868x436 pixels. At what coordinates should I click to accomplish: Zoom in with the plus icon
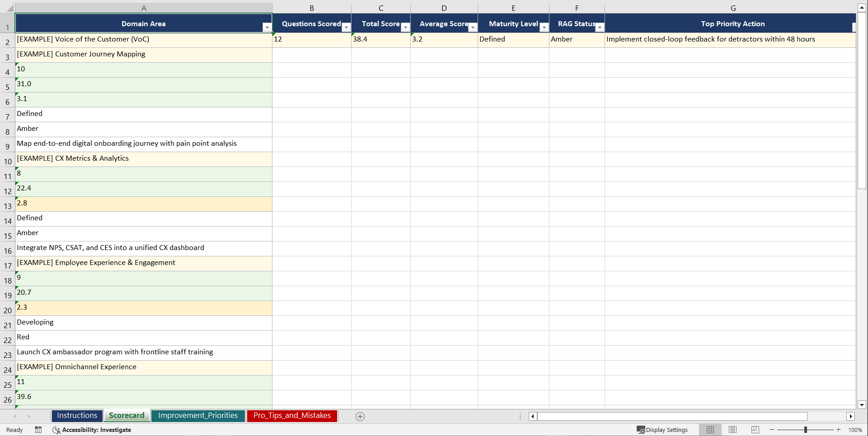pyautogui.click(x=839, y=430)
